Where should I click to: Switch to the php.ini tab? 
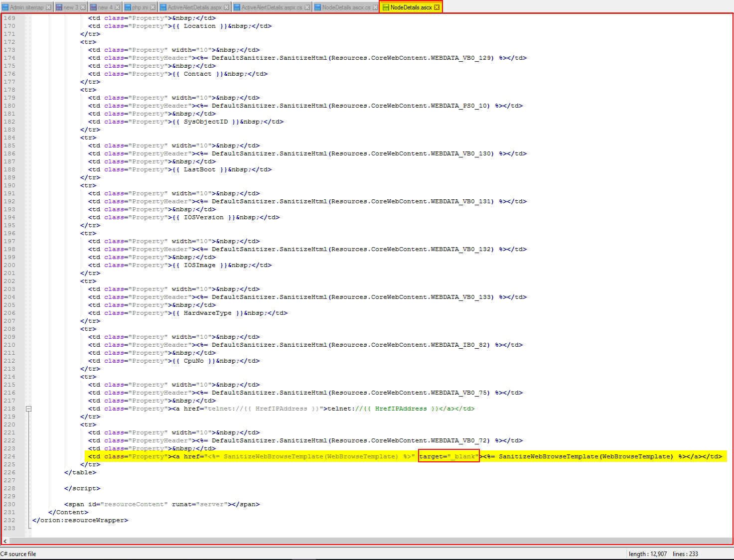[x=140, y=7]
